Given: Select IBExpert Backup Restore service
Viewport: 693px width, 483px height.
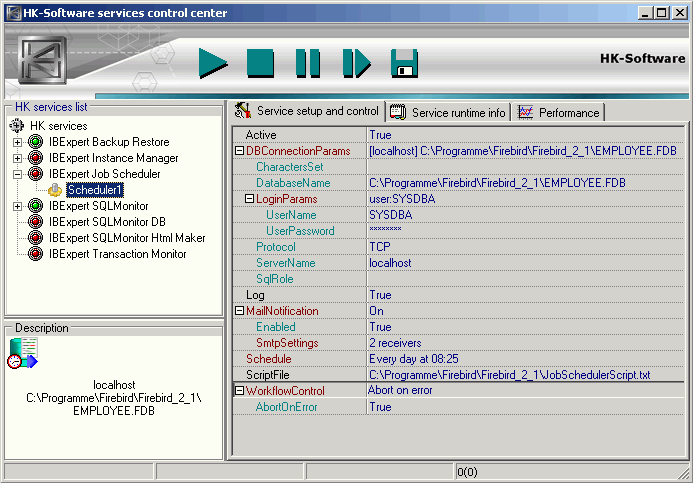Looking at the screenshot, I should (x=109, y=142).
